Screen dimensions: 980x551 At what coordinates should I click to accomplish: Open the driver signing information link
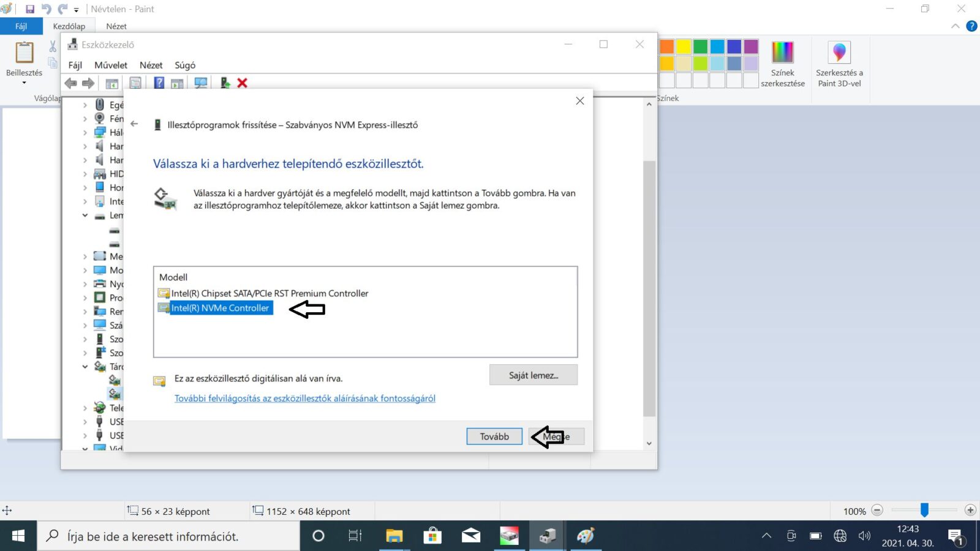point(304,399)
